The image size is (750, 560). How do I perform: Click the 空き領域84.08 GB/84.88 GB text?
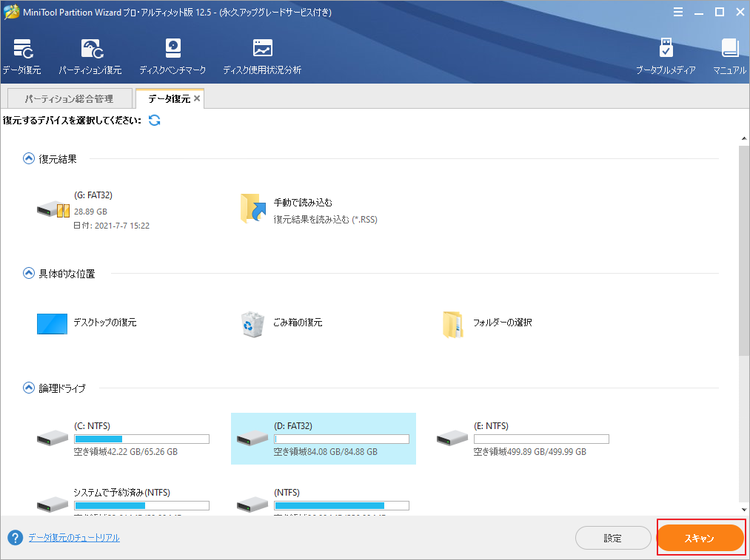pos(326,451)
